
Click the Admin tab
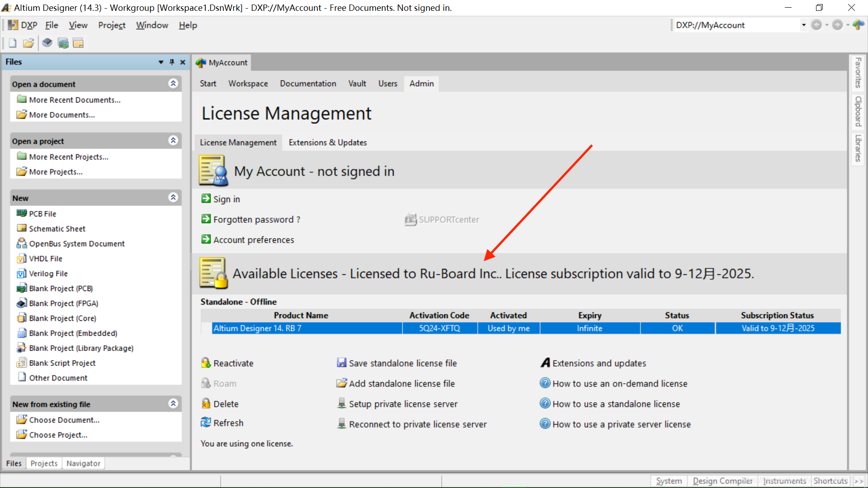[421, 83]
